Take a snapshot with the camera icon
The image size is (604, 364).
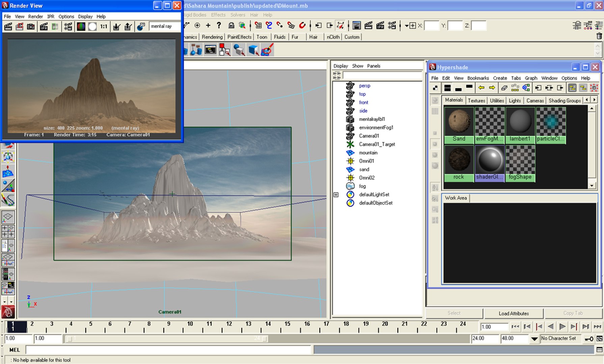click(31, 26)
